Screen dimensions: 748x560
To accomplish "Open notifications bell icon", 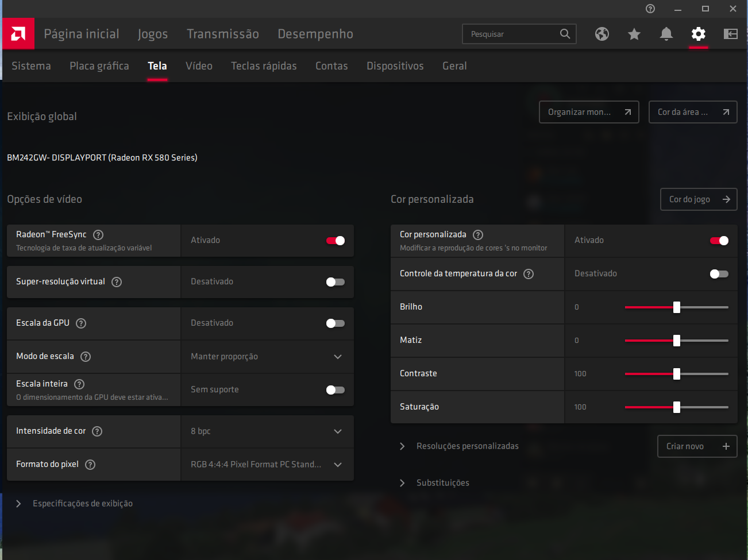I will coord(666,34).
